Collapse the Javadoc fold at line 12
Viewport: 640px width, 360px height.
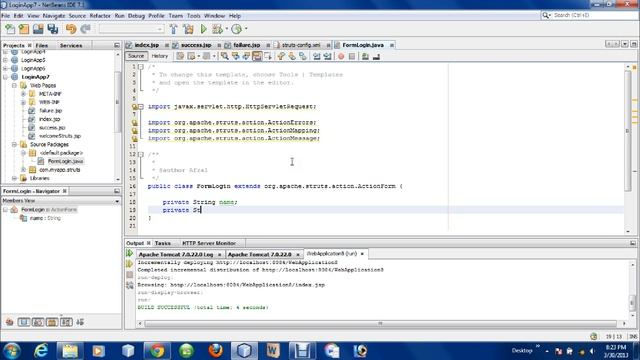coord(140,154)
